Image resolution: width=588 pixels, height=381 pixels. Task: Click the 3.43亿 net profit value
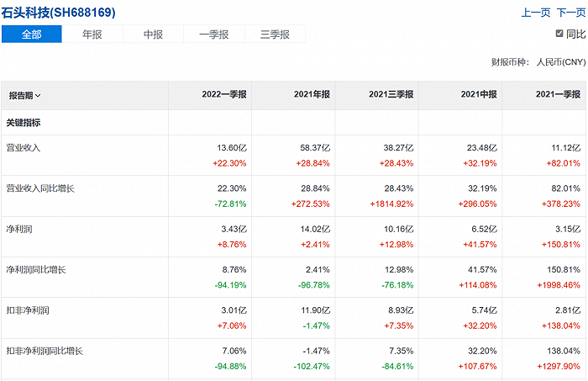pos(234,229)
